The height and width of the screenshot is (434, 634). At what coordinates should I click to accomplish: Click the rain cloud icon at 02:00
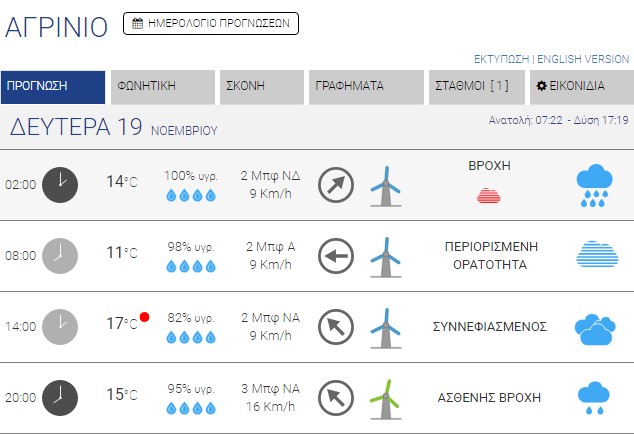[x=594, y=185]
